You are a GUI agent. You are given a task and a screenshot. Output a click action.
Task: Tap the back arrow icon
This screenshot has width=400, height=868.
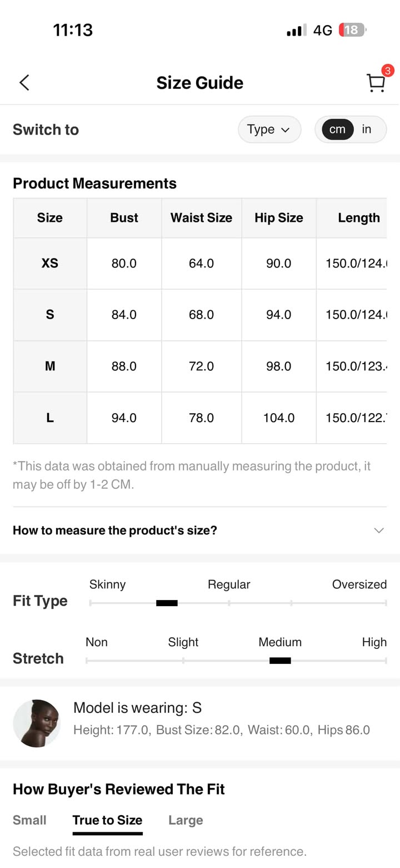pyautogui.click(x=24, y=83)
